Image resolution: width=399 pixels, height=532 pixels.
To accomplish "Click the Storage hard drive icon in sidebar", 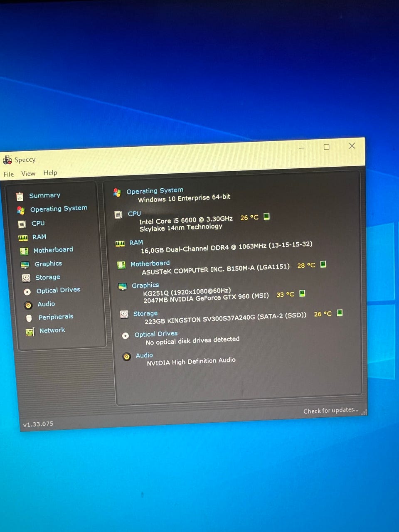I will click(x=26, y=278).
